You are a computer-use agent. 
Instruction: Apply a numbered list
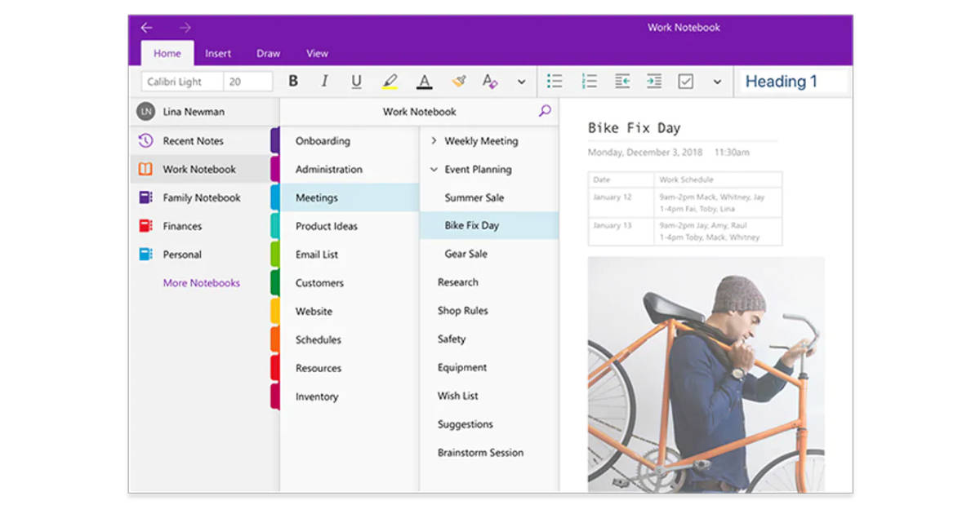click(589, 81)
